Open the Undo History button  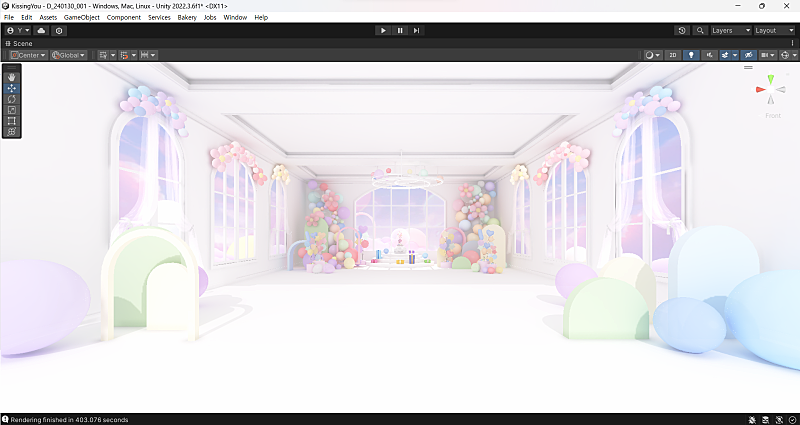[x=682, y=31]
